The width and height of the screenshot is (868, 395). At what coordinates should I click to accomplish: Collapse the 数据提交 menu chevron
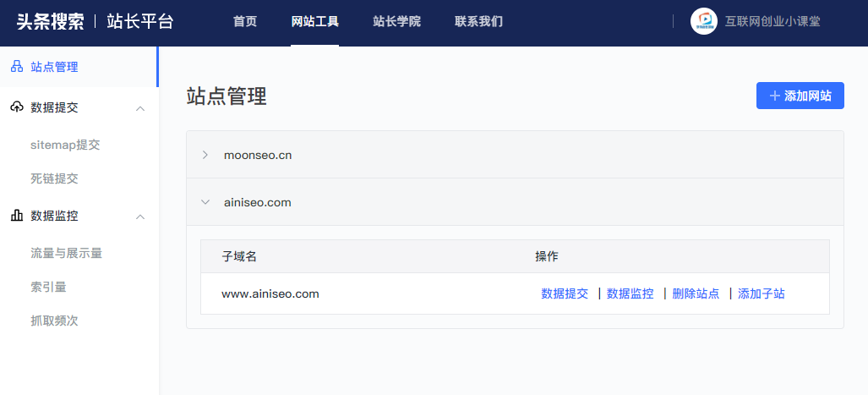pos(140,108)
